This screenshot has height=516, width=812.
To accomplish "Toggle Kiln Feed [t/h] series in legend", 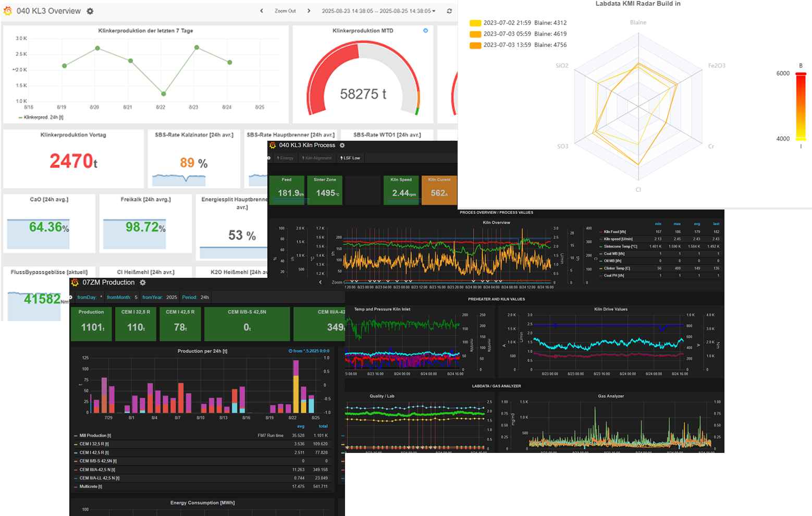I will click(x=614, y=231).
